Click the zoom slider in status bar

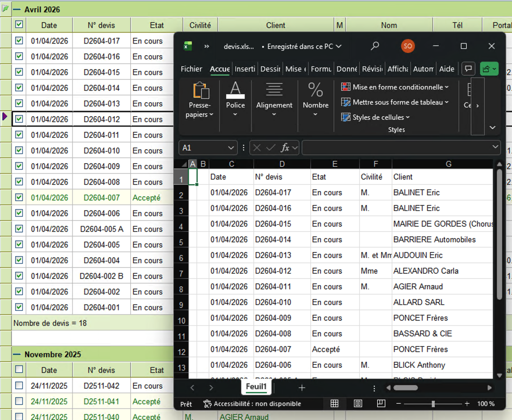433,404
